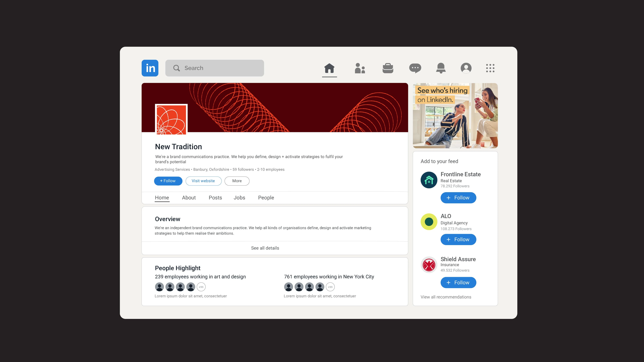Viewport: 644px width, 362px height.
Task: Open the profile avatar icon
Action: pos(466,68)
